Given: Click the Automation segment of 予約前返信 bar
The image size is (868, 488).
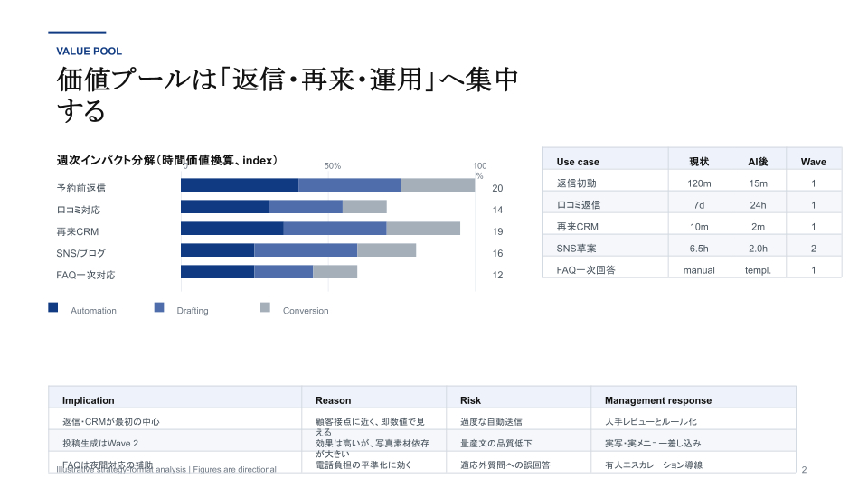Looking at the screenshot, I should coord(240,185).
